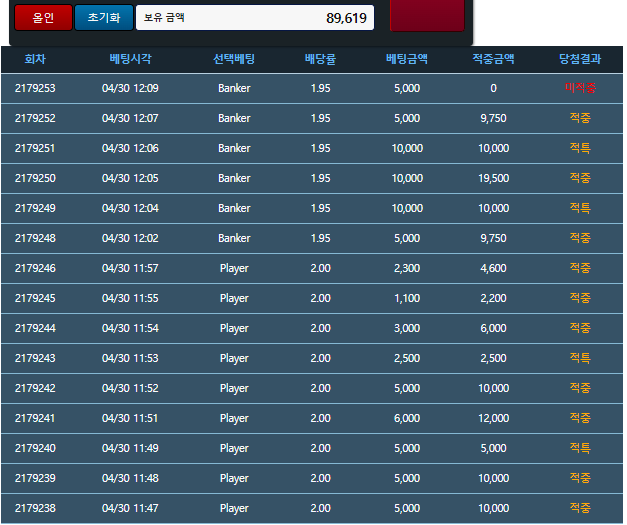Click Banker in the 2179248 row
The height and width of the screenshot is (525, 627).
tap(234, 239)
